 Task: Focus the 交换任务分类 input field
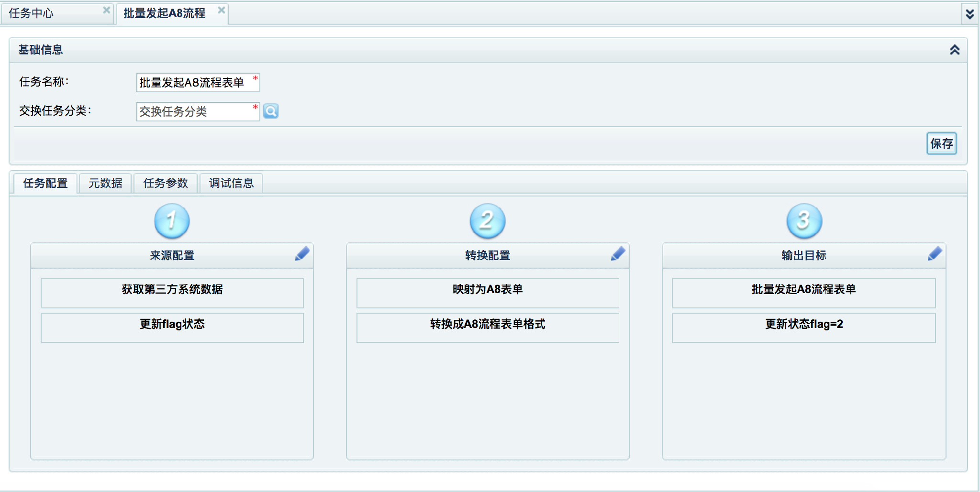198,111
